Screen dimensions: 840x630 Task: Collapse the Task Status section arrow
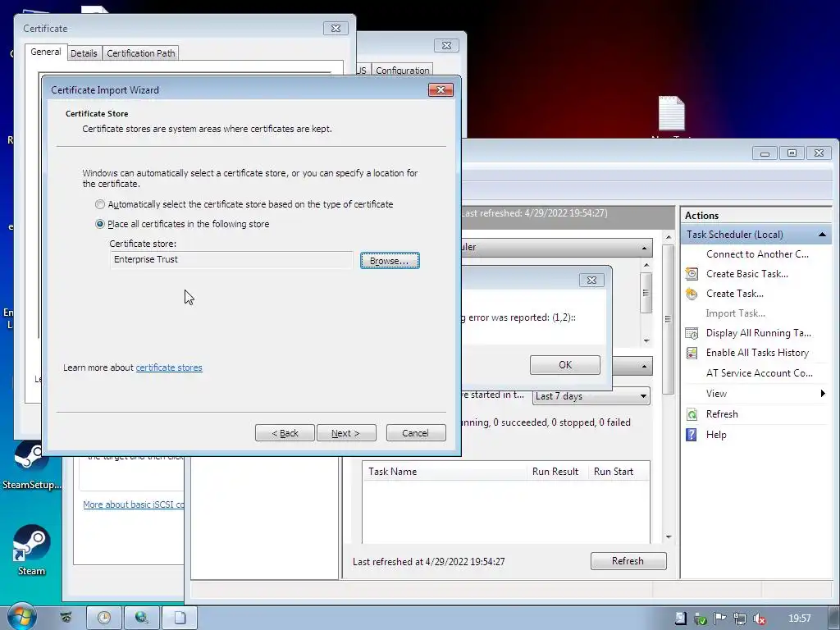(x=644, y=367)
